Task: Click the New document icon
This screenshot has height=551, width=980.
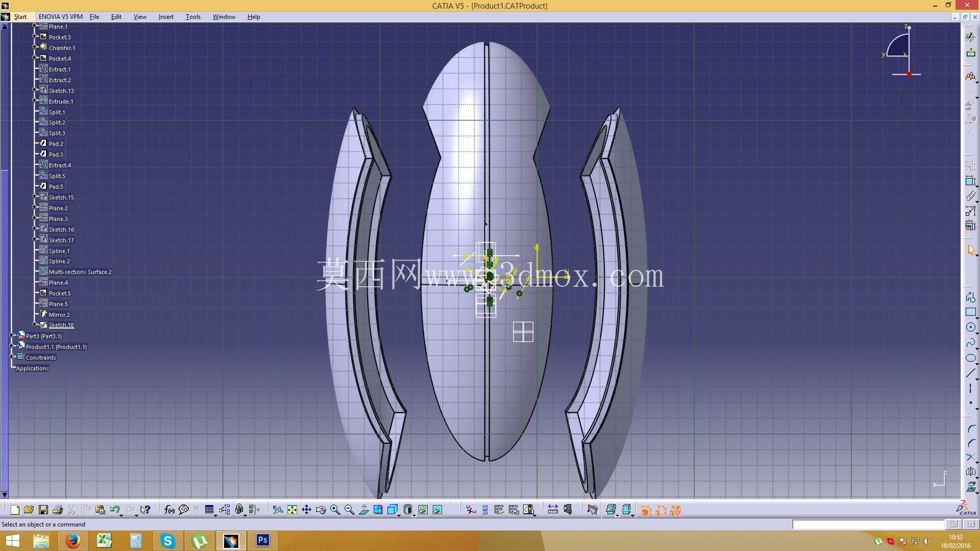Action: (15, 510)
